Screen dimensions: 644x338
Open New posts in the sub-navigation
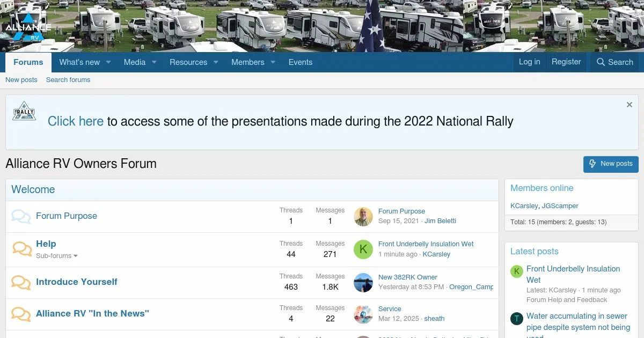coord(21,80)
